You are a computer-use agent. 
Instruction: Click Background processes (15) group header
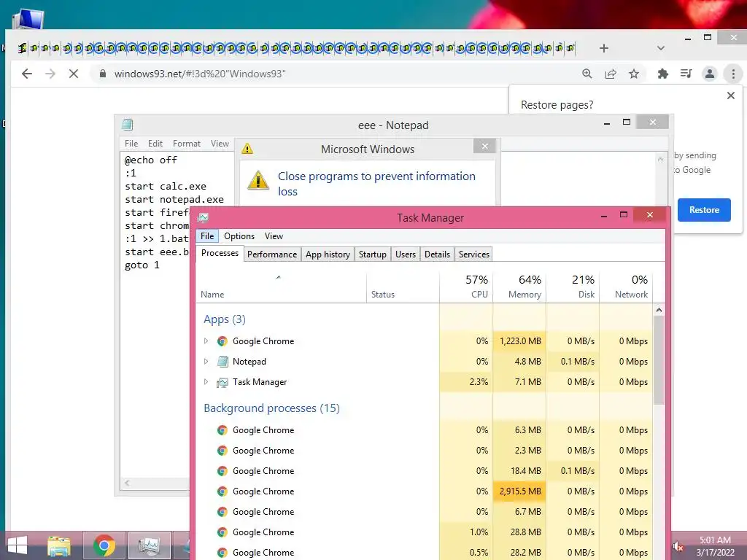pos(271,408)
